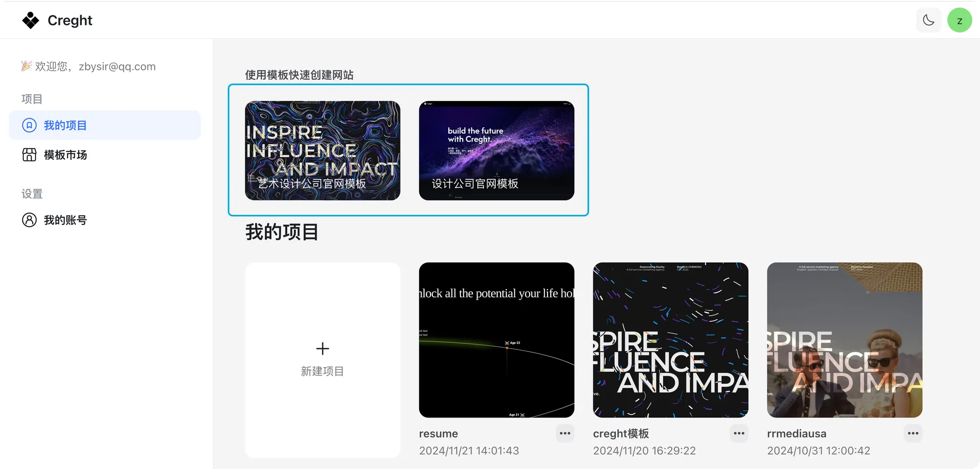Click the Creght diamond logo icon
This screenshot has height=469, width=980.
[31, 20]
